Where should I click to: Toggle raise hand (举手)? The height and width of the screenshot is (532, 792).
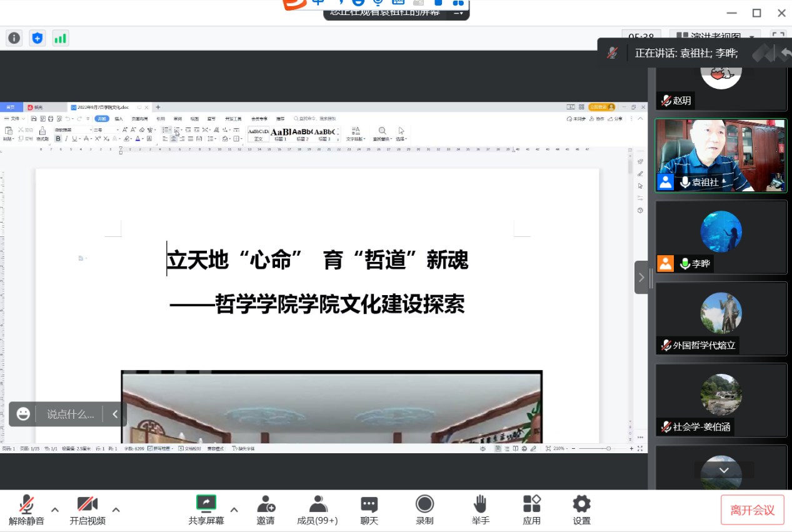tap(481, 509)
